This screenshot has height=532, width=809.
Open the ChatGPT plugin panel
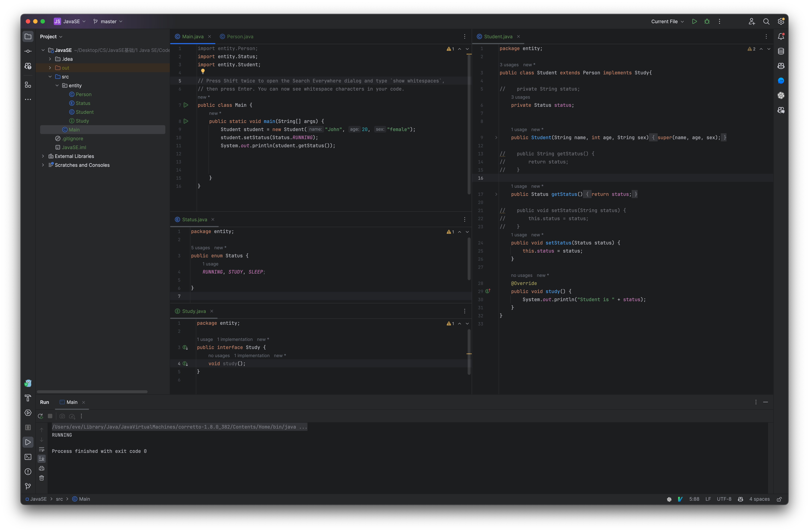tap(781, 96)
